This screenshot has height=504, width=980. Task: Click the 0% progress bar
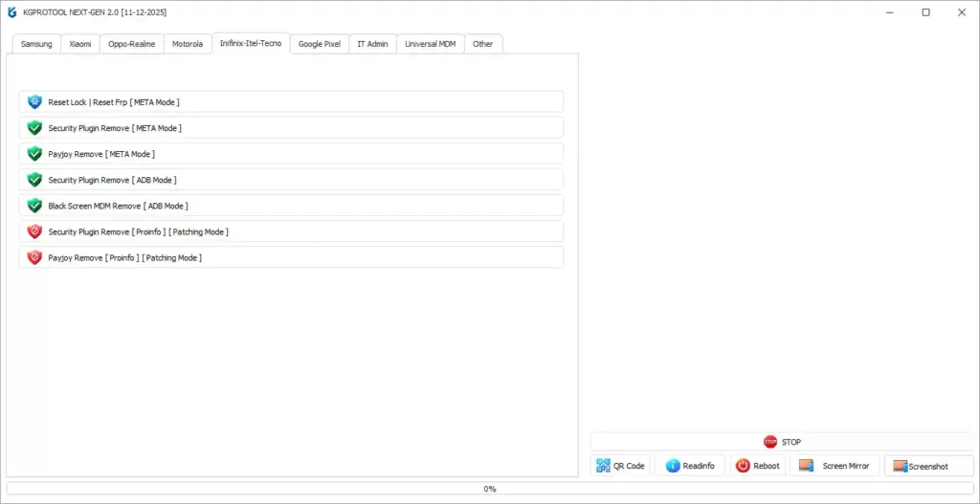click(490, 489)
